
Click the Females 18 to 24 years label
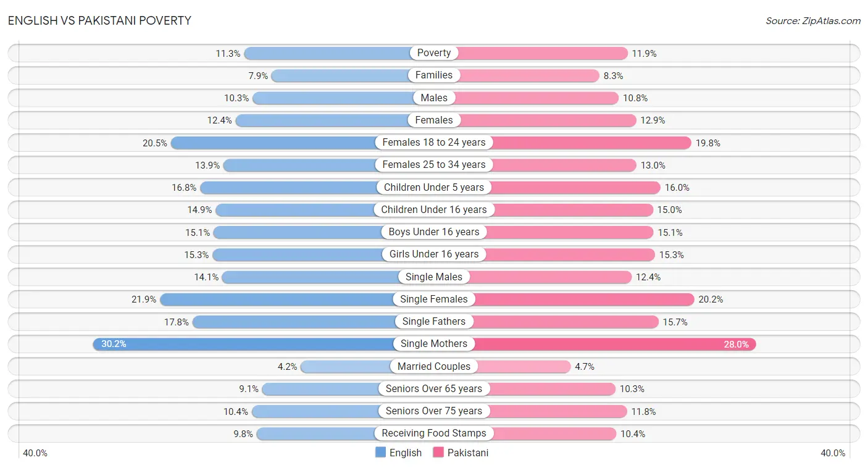(434, 143)
